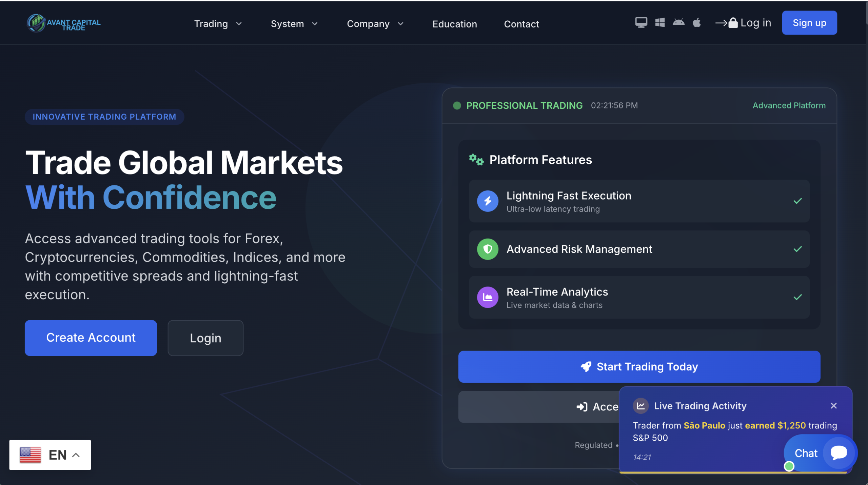The width and height of the screenshot is (868, 485).
Task: Click the Create Account button
Action: pyautogui.click(x=91, y=338)
